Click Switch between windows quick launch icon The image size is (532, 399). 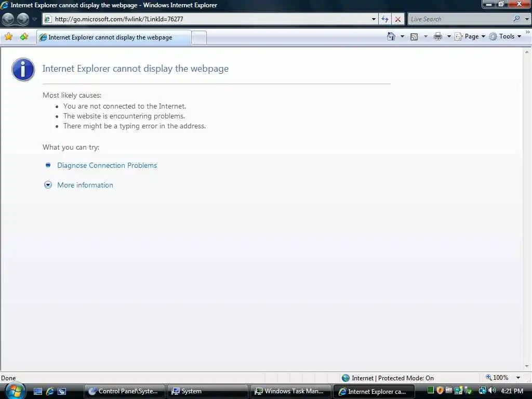(x=62, y=391)
